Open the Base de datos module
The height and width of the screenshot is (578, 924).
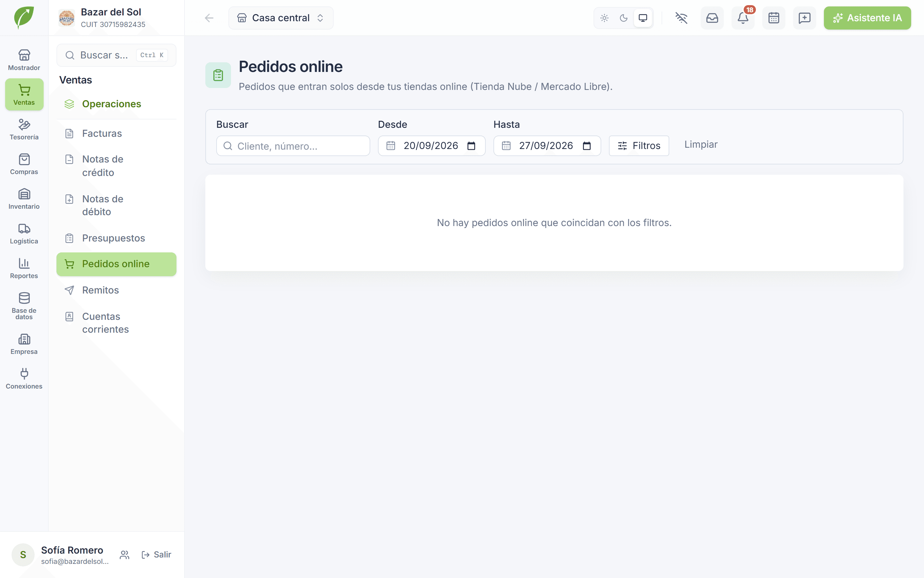pos(24,306)
